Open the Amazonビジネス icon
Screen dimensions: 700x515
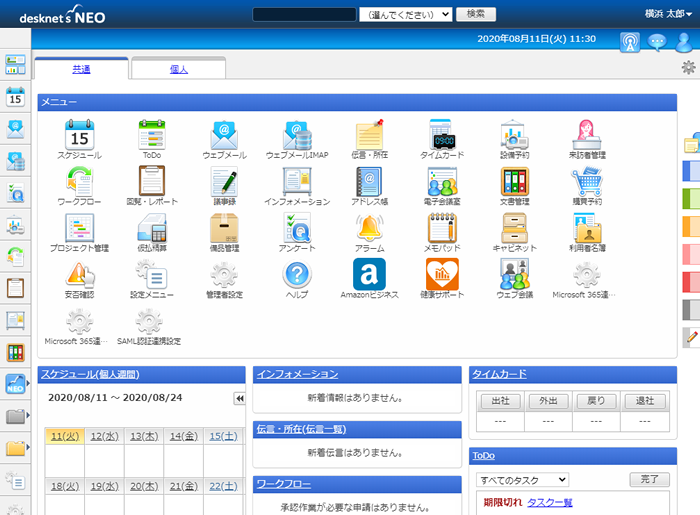(x=369, y=274)
